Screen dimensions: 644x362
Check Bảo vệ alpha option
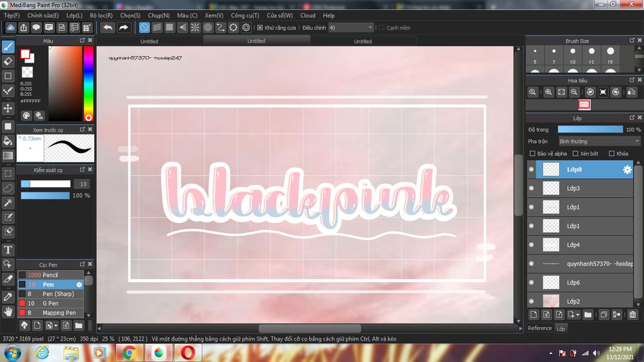[x=533, y=153]
